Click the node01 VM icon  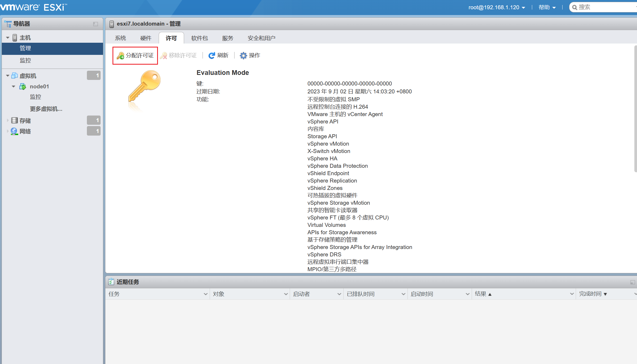click(x=23, y=87)
